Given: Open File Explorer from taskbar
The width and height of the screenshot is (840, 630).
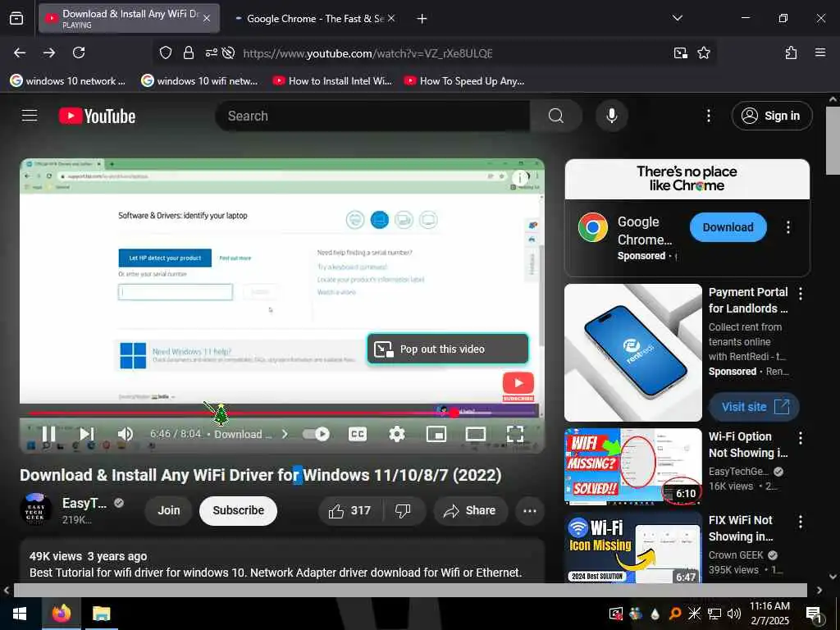Looking at the screenshot, I should (101, 614).
